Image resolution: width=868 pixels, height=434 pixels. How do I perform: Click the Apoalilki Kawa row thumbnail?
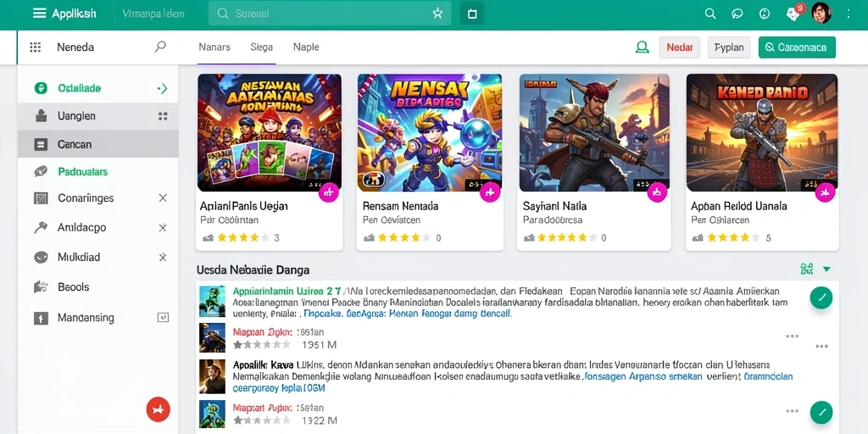pyautogui.click(x=212, y=376)
